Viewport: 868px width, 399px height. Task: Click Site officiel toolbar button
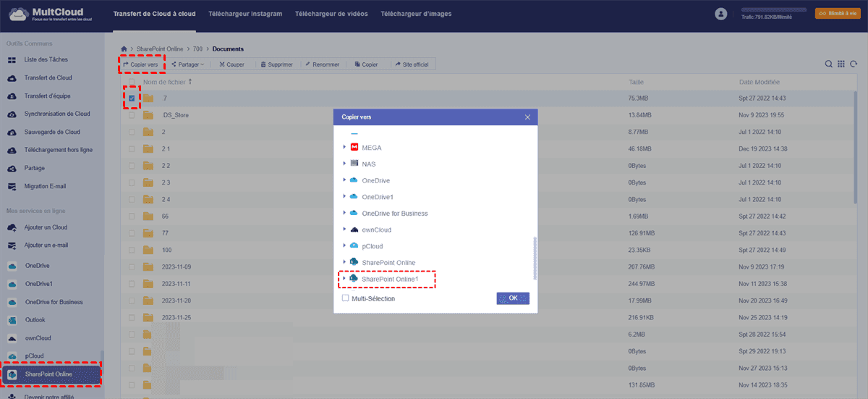point(411,64)
